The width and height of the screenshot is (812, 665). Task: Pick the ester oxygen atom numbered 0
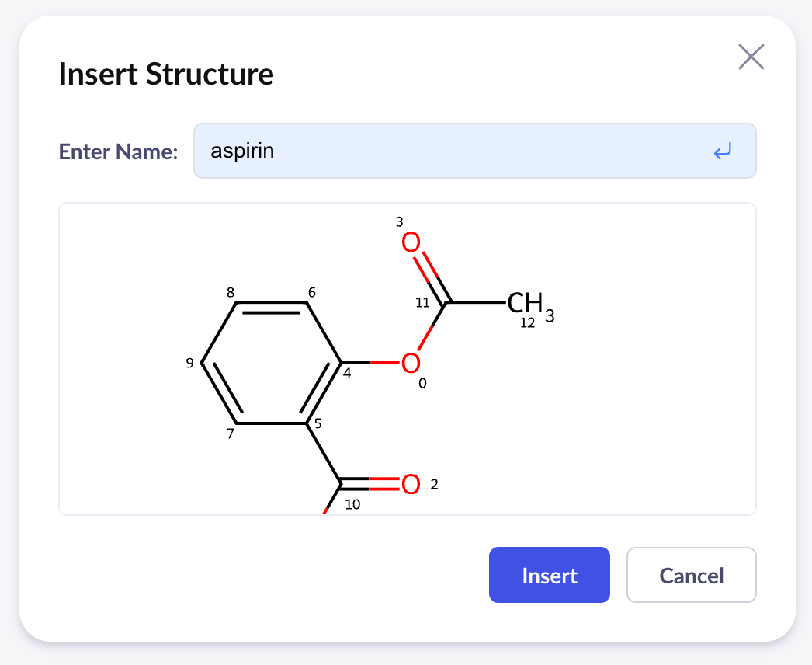[x=411, y=363]
